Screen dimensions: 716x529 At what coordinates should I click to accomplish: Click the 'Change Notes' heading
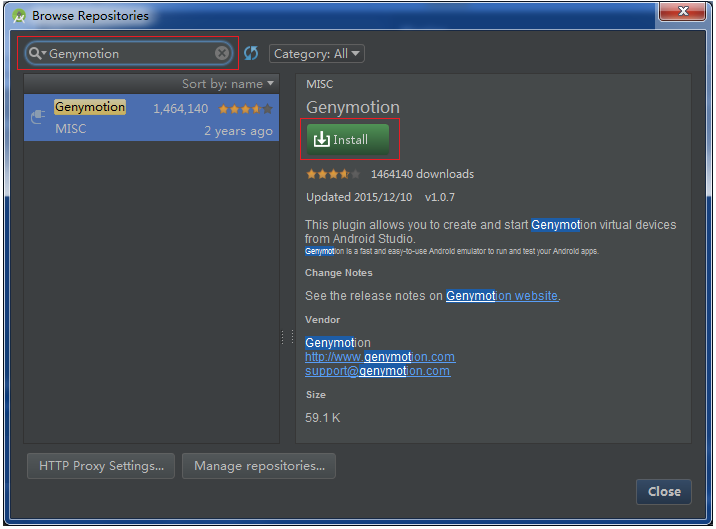[339, 273]
